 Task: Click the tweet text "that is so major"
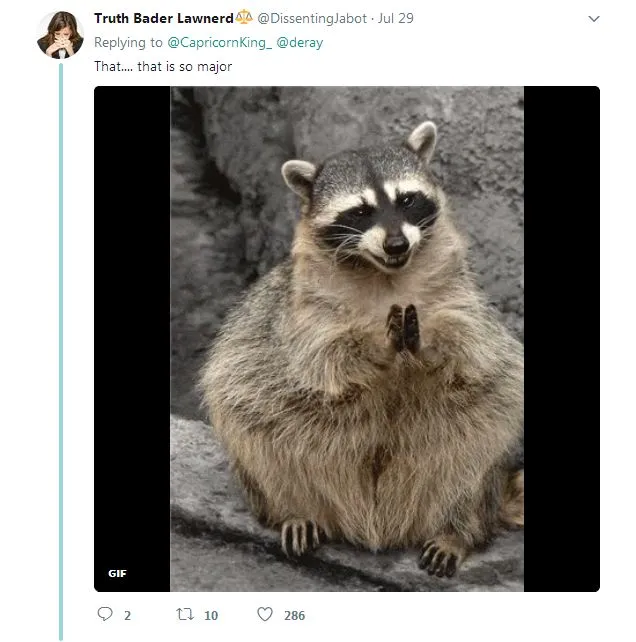pos(185,66)
